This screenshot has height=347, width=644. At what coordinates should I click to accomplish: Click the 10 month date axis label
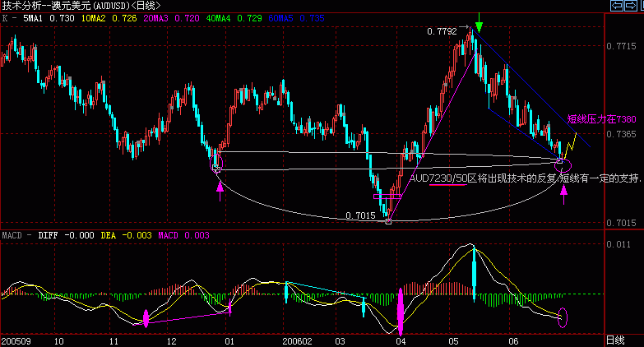(x=58, y=341)
